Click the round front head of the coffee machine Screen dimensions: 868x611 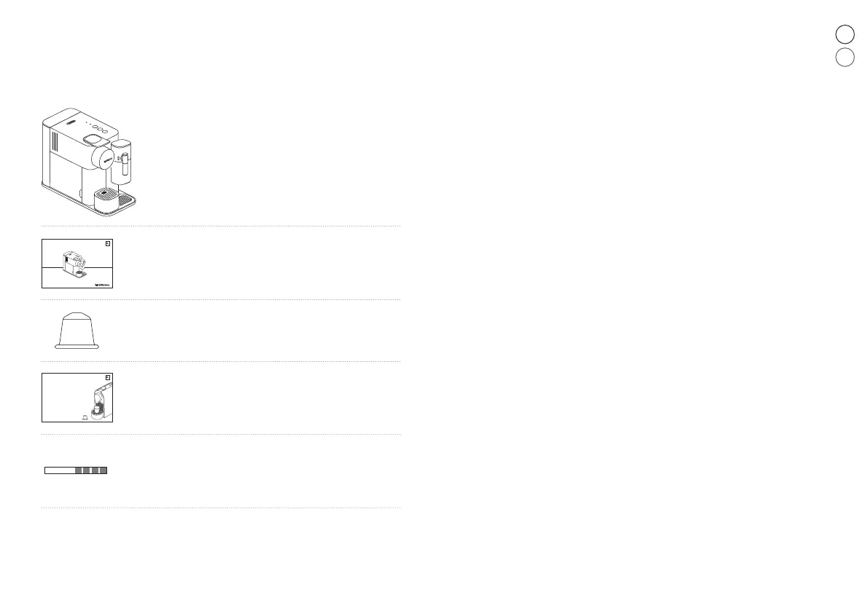[x=103, y=157]
